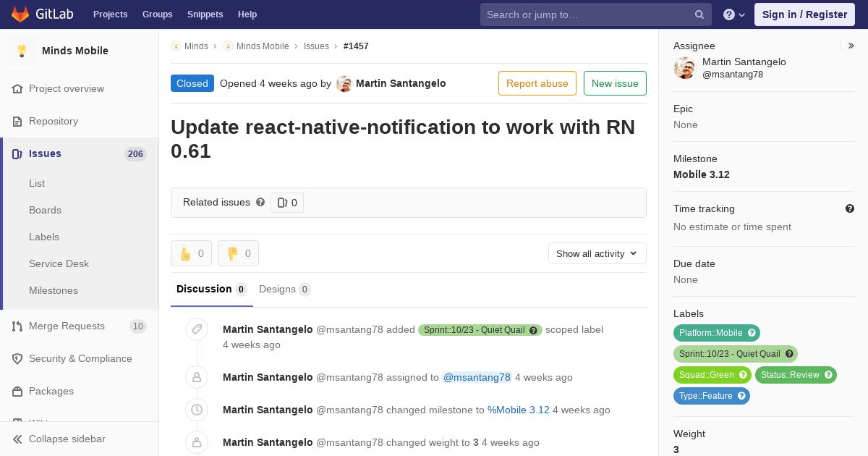Open the Minds Mobile breadcrumb link
The height and width of the screenshot is (456, 868).
(x=263, y=46)
